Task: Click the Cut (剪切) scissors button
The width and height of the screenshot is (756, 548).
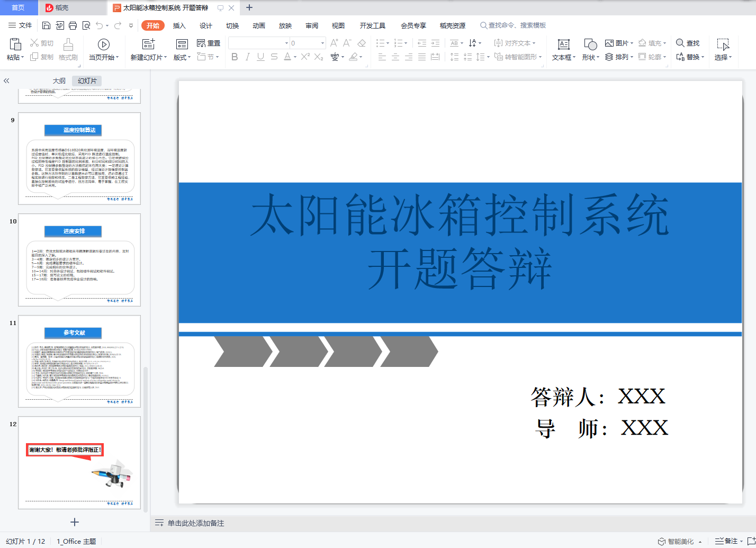Action: coord(42,43)
